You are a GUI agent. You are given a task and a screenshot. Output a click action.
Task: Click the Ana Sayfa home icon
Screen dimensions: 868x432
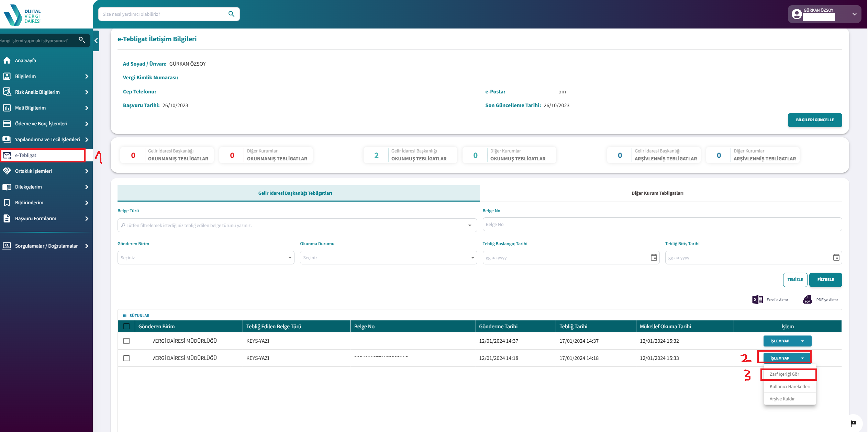click(7, 60)
